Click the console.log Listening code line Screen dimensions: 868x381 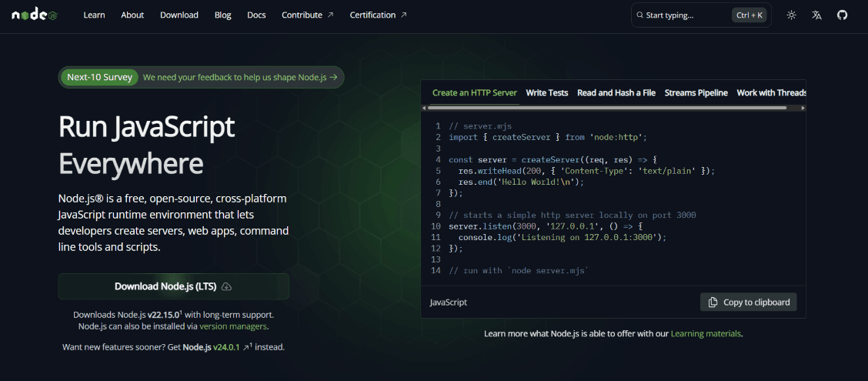(x=563, y=238)
